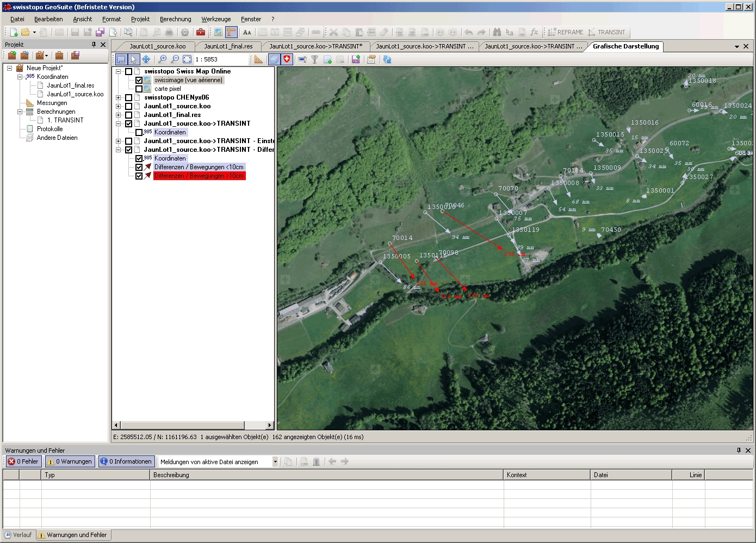
Task: Collapse the Koordinaten node in Projekt tree
Action: pos(20,77)
